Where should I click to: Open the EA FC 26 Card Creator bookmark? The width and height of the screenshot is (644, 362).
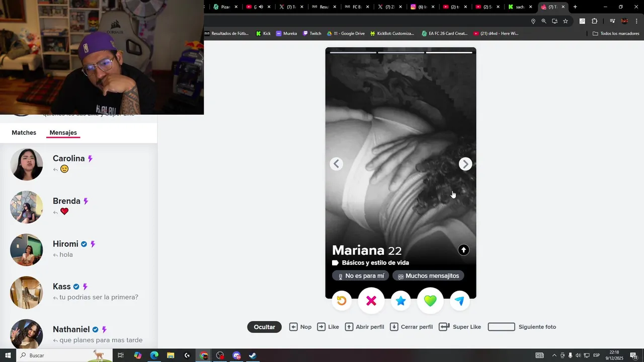tap(445, 34)
